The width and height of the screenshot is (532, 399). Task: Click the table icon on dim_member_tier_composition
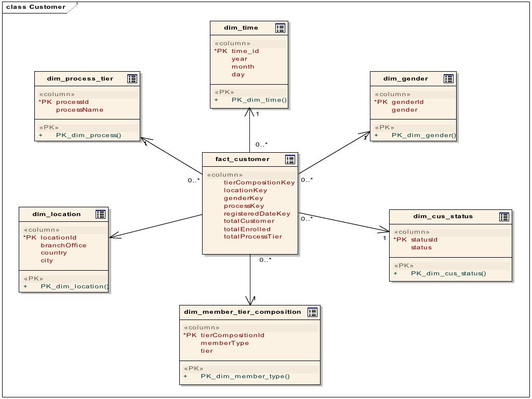click(x=312, y=312)
